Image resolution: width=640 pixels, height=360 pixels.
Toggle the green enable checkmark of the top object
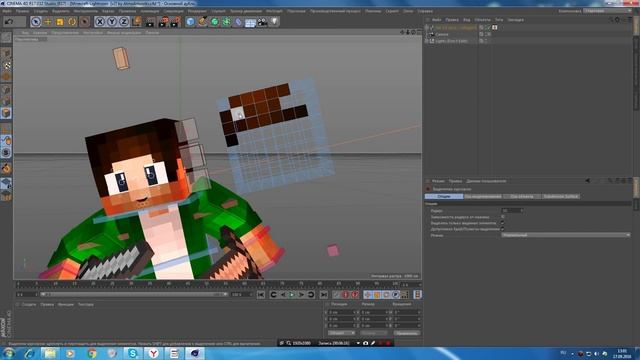[488, 27]
